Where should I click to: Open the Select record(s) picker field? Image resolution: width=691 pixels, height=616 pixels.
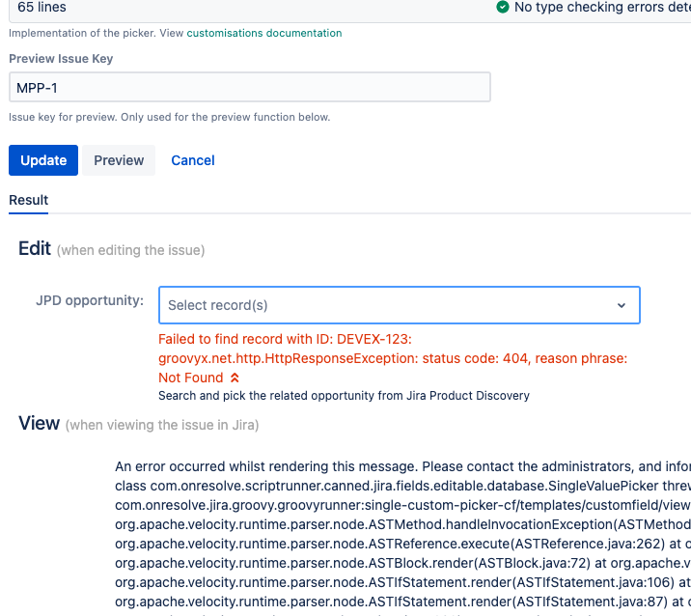400,305
